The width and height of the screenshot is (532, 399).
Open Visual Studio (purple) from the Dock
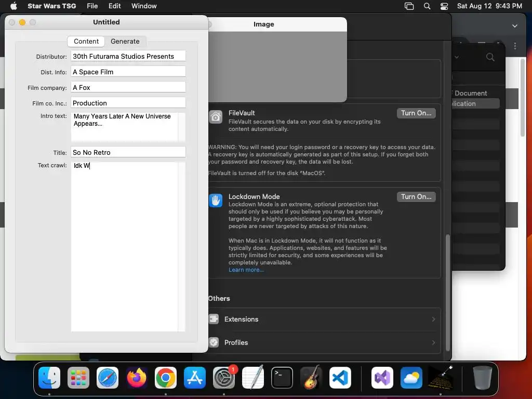382,378
